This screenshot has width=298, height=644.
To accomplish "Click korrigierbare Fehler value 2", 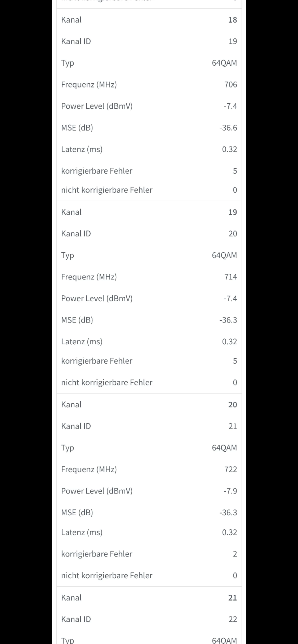I will [x=235, y=554].
